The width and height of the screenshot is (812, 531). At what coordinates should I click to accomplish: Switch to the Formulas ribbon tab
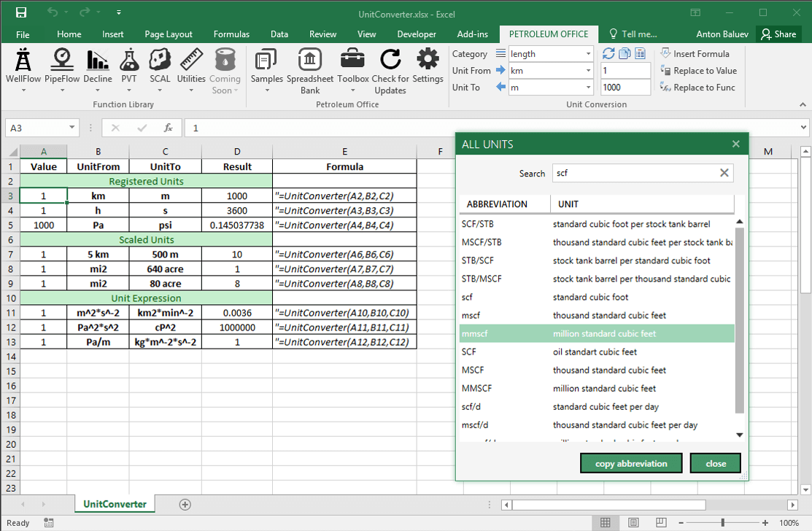click(231, 33)
